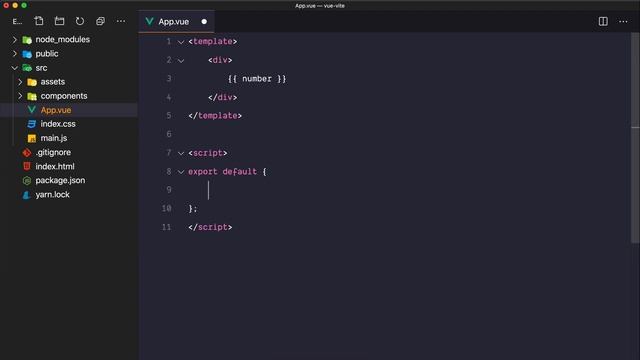
Task: Fold the script block at line 7
Action: pyautogui.click(x=181, y=153)
